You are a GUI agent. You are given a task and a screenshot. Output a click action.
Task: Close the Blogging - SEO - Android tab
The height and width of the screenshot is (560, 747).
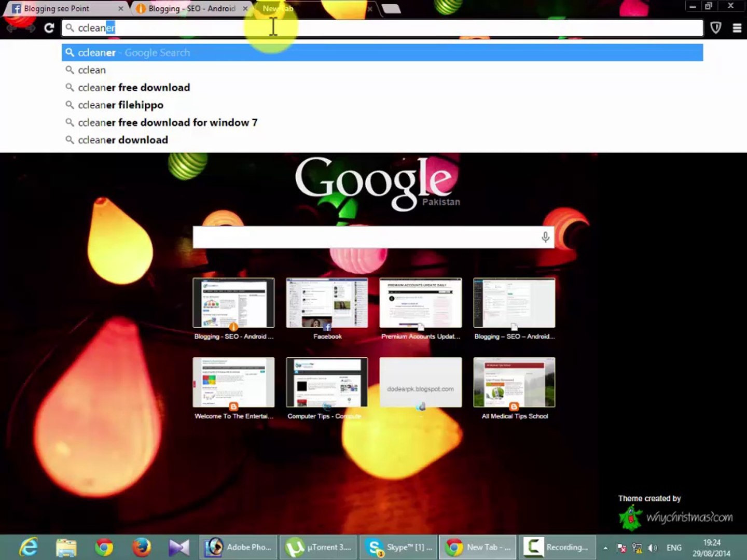245,9
